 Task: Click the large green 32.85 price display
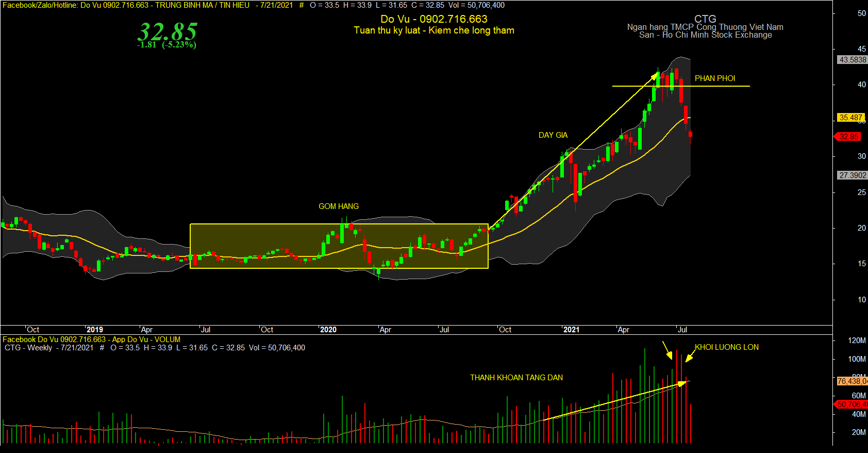click(x=167, y=31)
